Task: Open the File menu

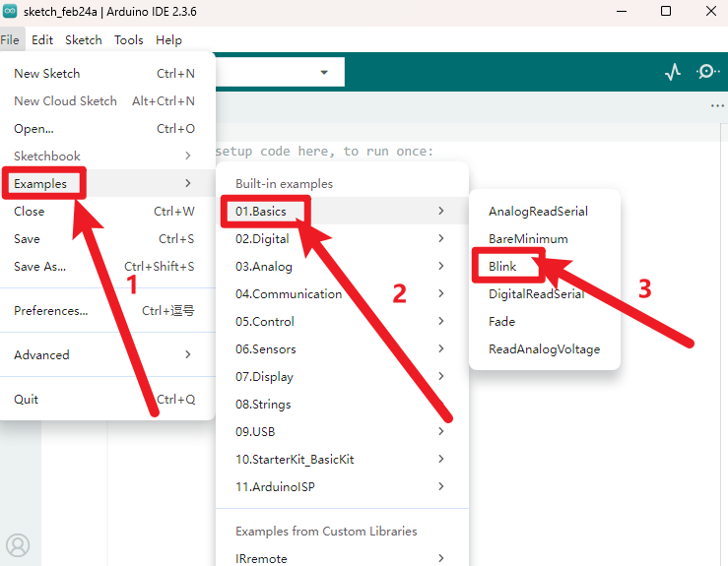Action: click(10, 40)
